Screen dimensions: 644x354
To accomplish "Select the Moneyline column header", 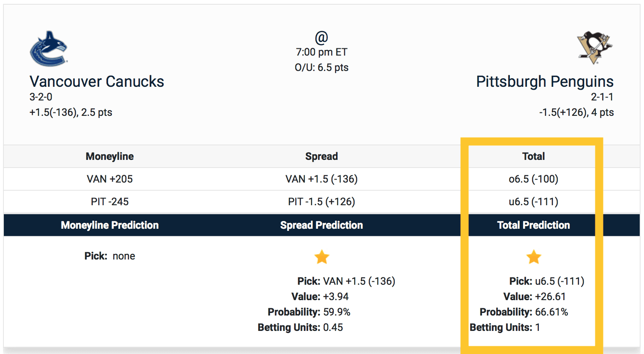I will tap(110, 156).
